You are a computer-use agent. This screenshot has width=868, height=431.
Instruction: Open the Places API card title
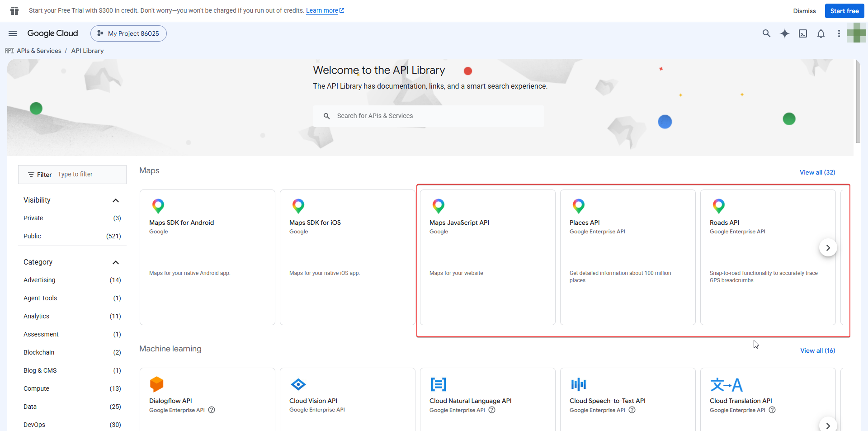tap(585, 223)
